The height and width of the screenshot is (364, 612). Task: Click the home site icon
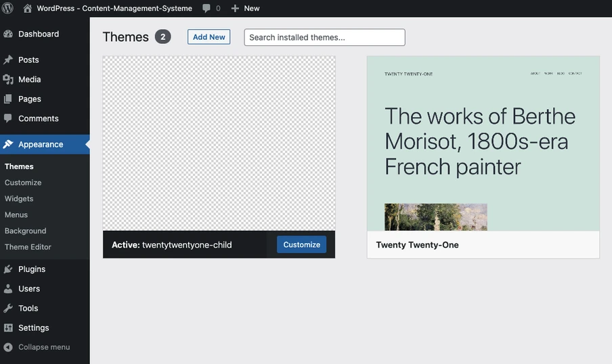(x=27, y=8)
